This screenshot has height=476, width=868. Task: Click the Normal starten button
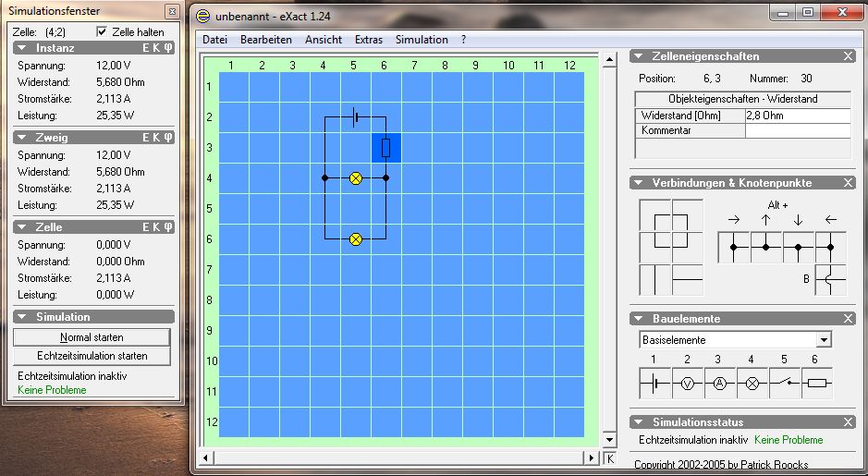92,337
